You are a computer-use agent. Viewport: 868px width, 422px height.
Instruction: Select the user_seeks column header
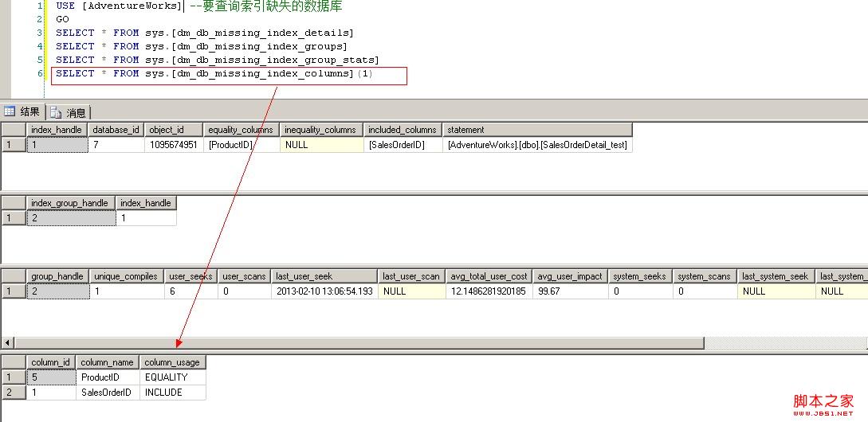tap(190, 276)
